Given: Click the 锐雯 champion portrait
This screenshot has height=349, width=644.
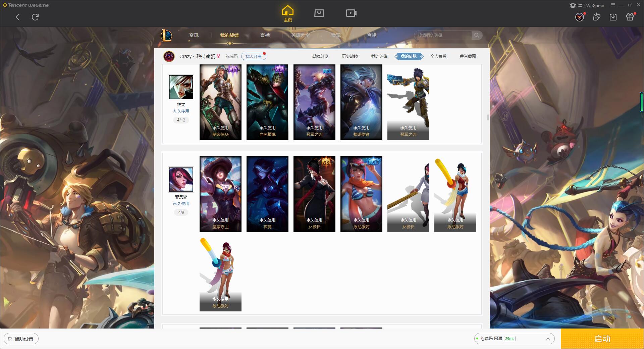Looking at the screenshot, I should [x=181, y=87].
